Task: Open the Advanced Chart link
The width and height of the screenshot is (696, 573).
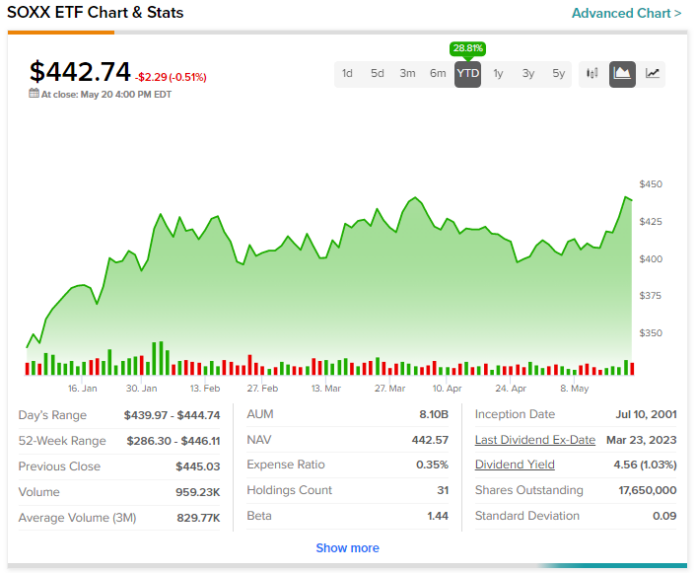Action: click(626, 13)
